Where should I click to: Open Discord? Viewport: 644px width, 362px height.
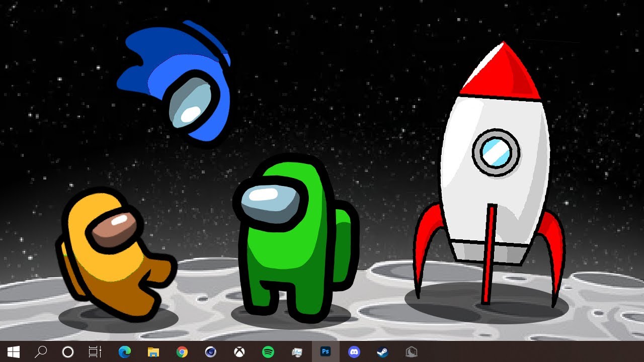(x=354, y=352)
